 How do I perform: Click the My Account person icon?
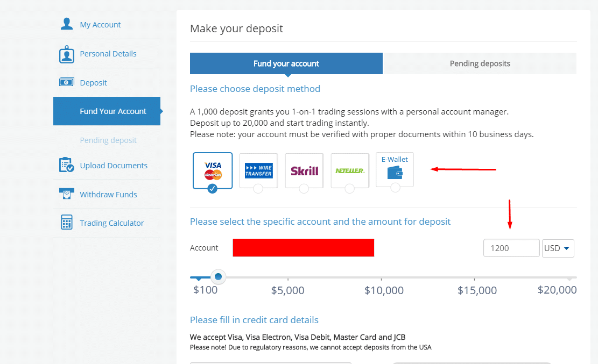pyautogui.click(x=67, y=24)
